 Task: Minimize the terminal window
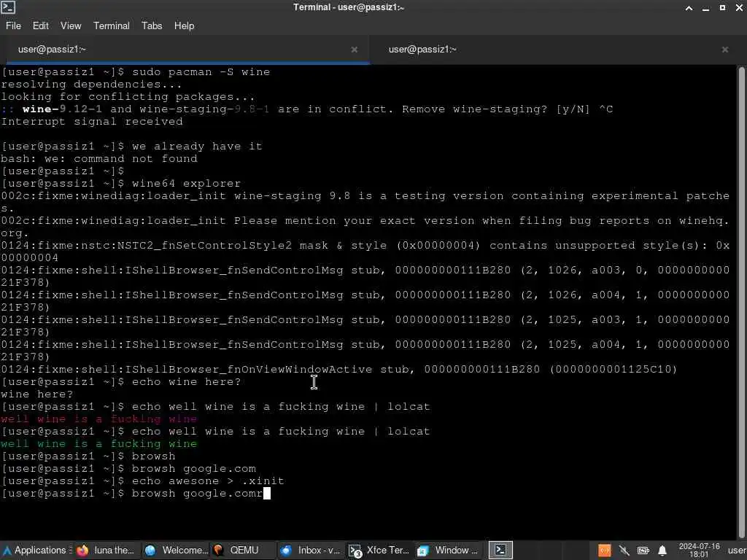coord(705,7)
